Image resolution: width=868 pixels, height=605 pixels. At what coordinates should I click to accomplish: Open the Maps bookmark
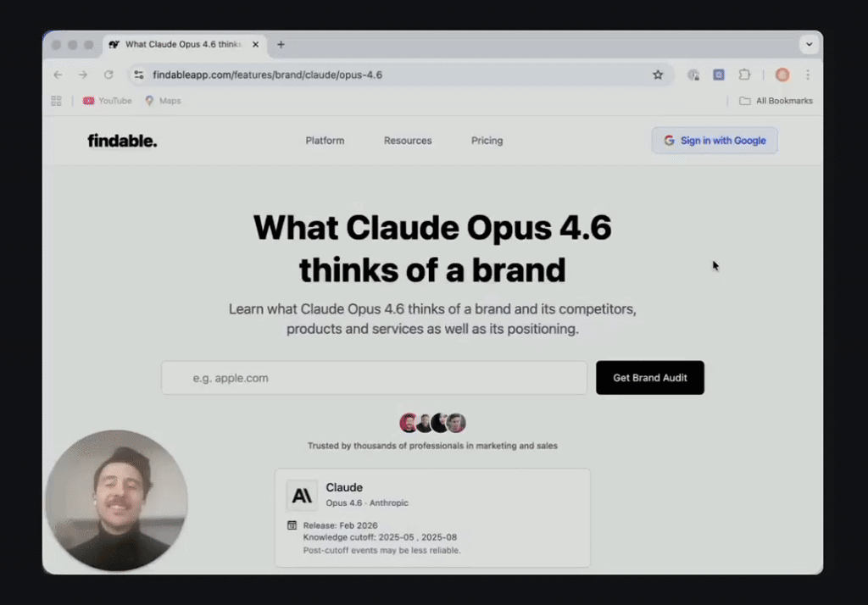click(164, 101)
